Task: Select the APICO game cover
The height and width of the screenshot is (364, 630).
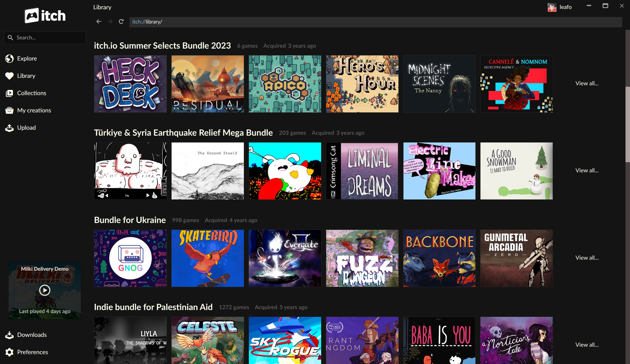Action: [285, 84]
